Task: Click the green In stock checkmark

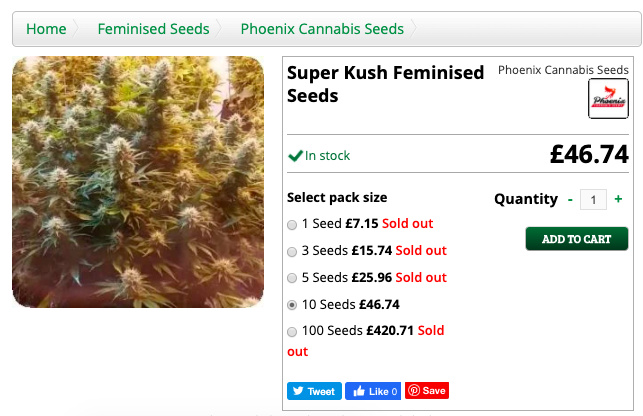Action: 296,156
